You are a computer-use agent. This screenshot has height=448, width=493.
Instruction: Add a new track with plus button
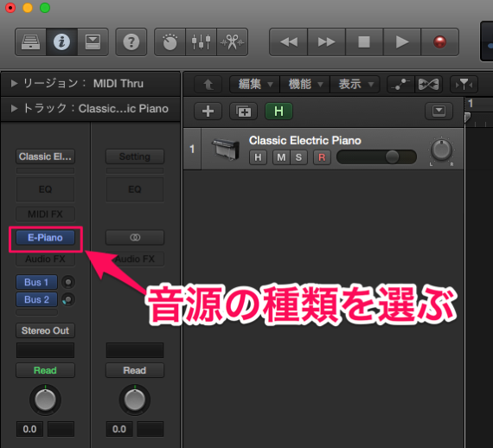coord(208,111)
